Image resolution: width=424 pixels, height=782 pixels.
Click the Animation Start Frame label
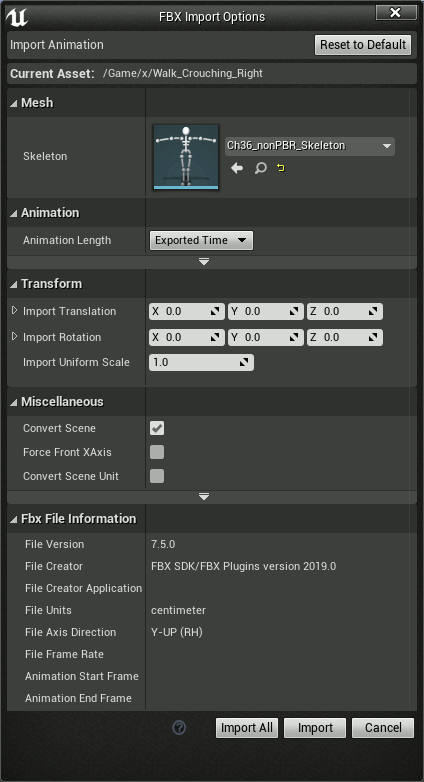coord(82,676)
